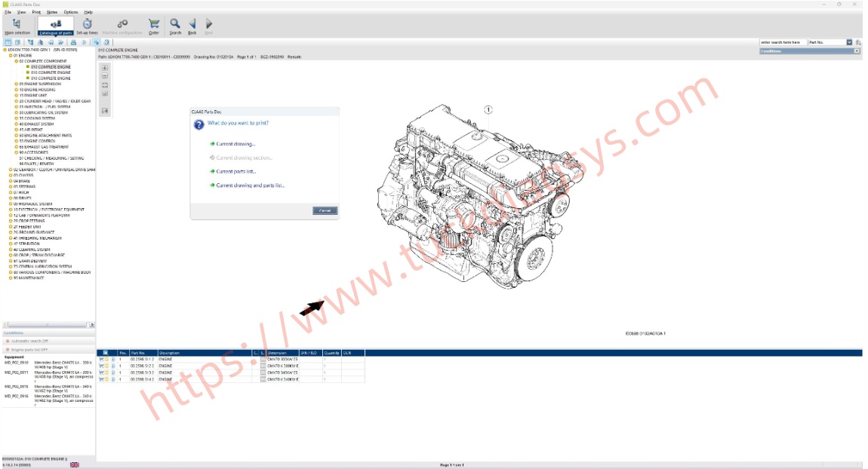
Task: Open the Order shopping cart
Action: [154, 26]
